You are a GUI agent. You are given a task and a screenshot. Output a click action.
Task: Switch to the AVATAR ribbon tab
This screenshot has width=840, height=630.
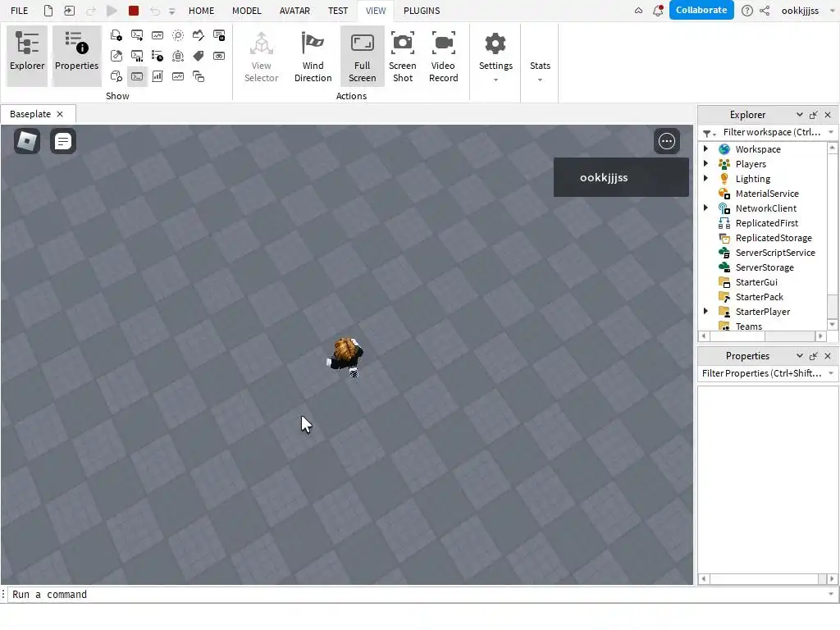point(294,11)
